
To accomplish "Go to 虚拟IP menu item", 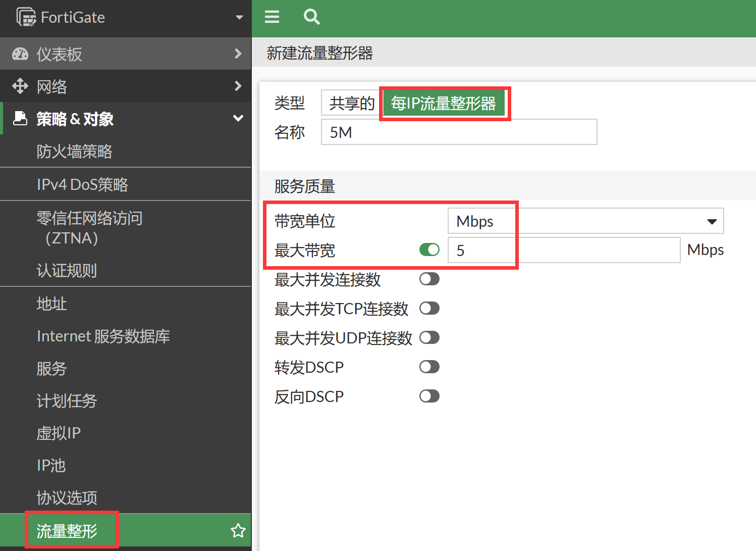I will (x=59, y=433).
